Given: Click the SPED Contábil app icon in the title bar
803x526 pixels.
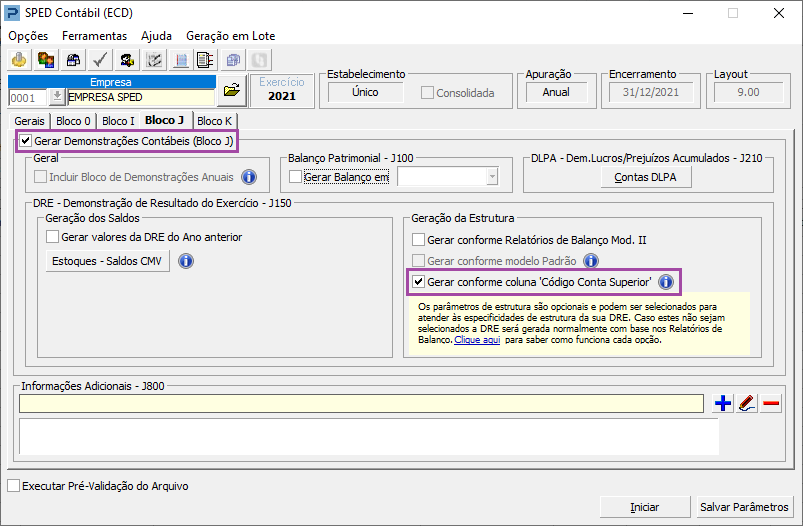Looking at the screenshot, I should click(x=11, y=13).
